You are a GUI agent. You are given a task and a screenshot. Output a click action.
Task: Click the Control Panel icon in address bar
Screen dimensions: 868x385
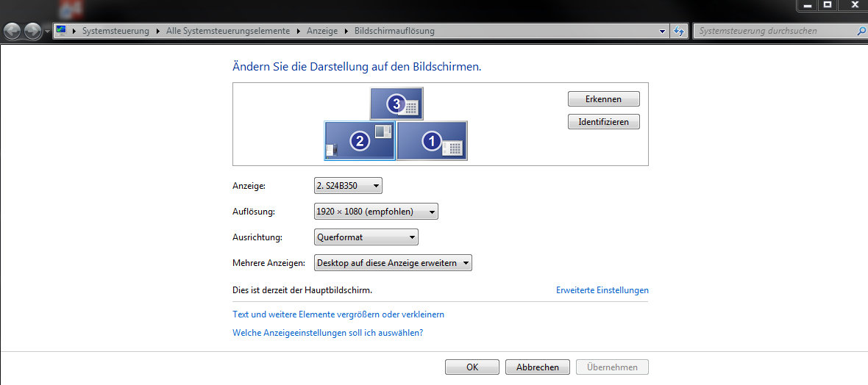(x=62, y=31)
